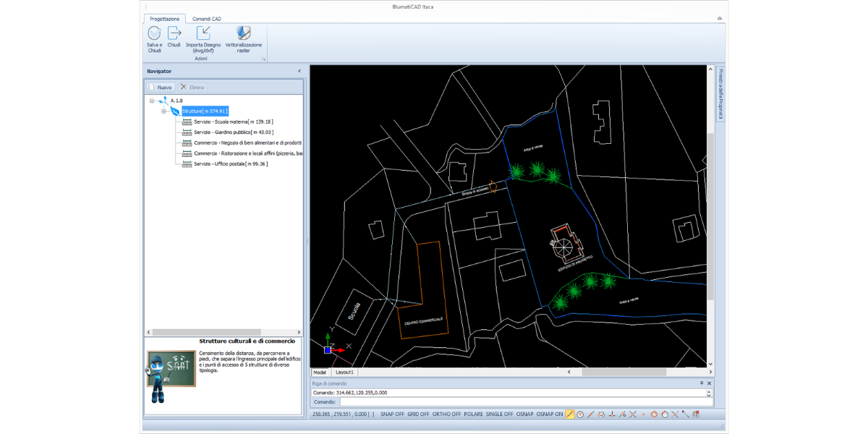Select the highlighted endpoint snap icon

[x=570, y=414]
